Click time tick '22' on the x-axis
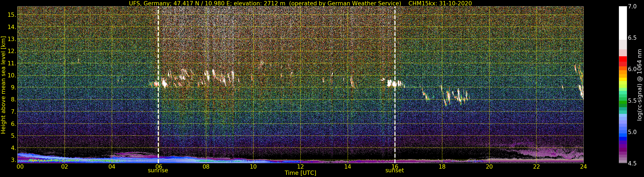This screenshot has height=177, width=644. 536,167
